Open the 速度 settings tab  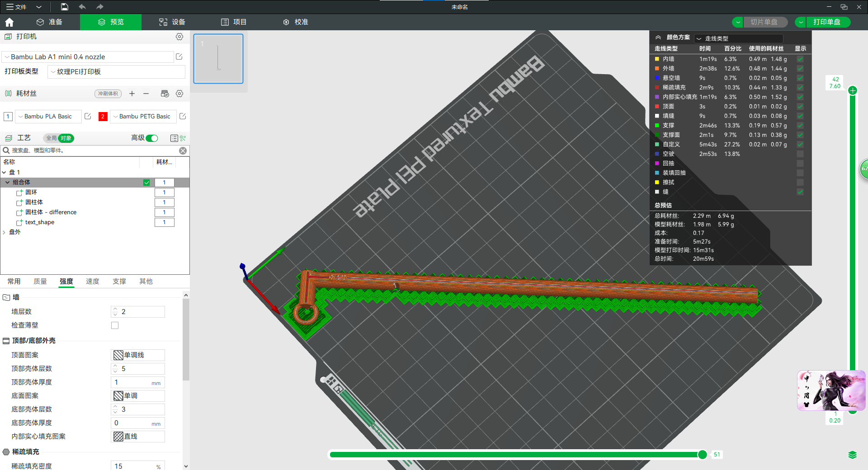click(93, 282)
